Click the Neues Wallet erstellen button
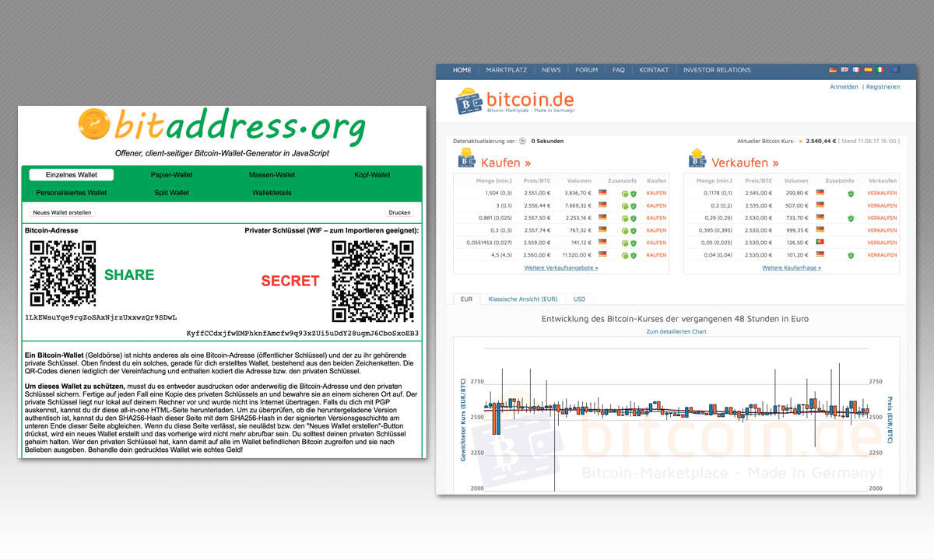Screen dimensions: 934x560 point(62,212)
